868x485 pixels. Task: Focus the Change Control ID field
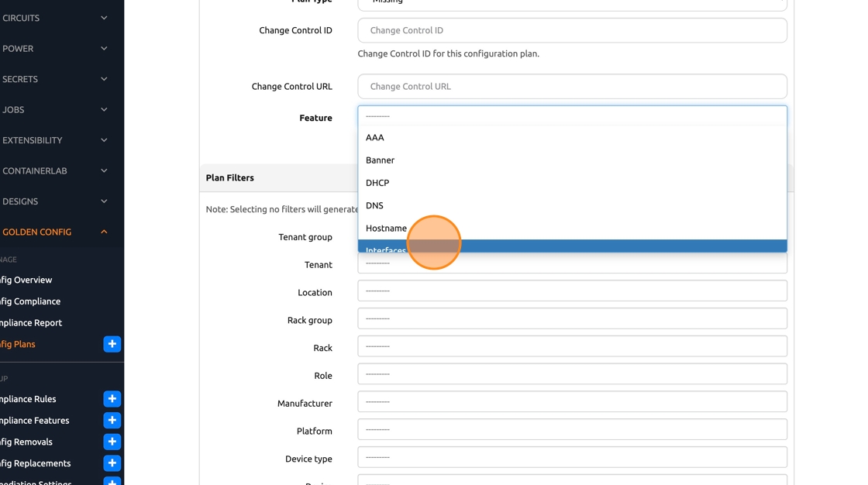click(x=572, y=31)
